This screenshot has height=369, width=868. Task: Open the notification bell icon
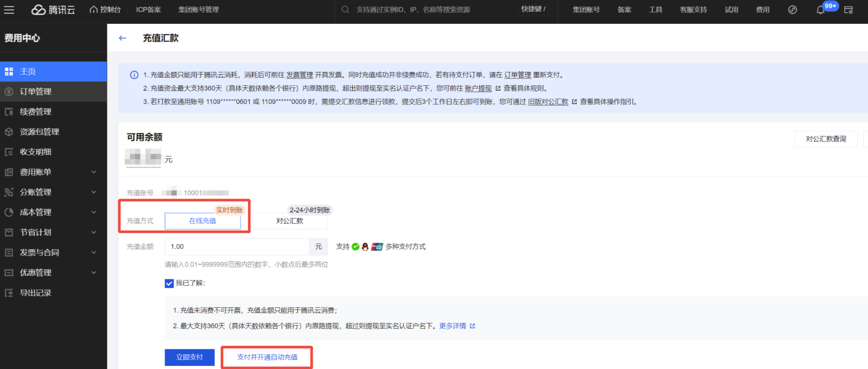pyautogui.click(x=820, y=10)
